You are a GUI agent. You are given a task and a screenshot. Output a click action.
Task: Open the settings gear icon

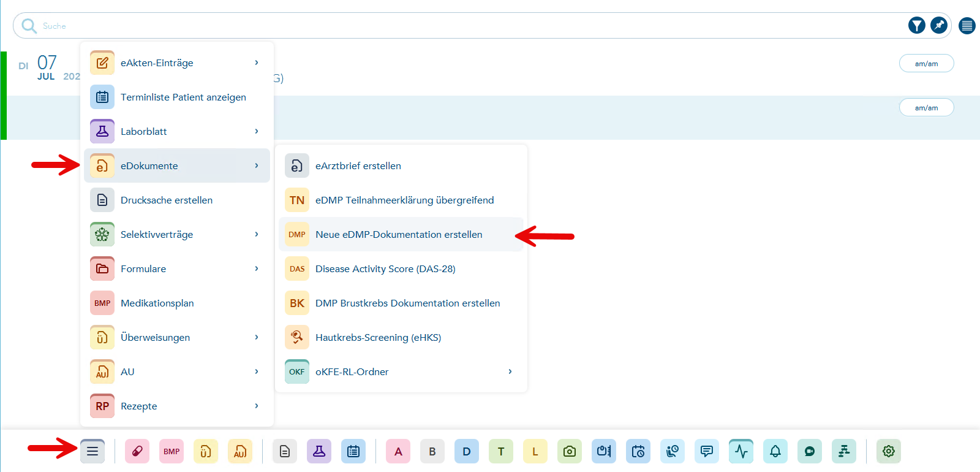889,451
